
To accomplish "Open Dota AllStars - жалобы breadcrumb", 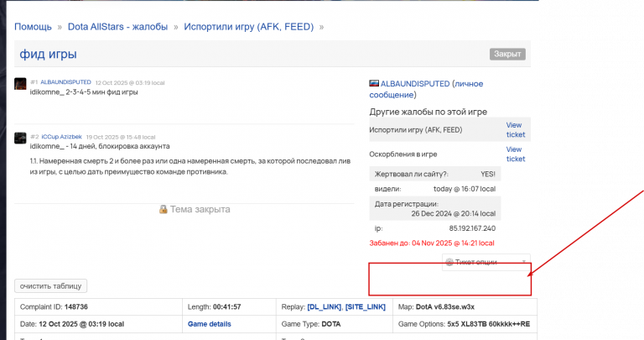I will tap(117, 27).
